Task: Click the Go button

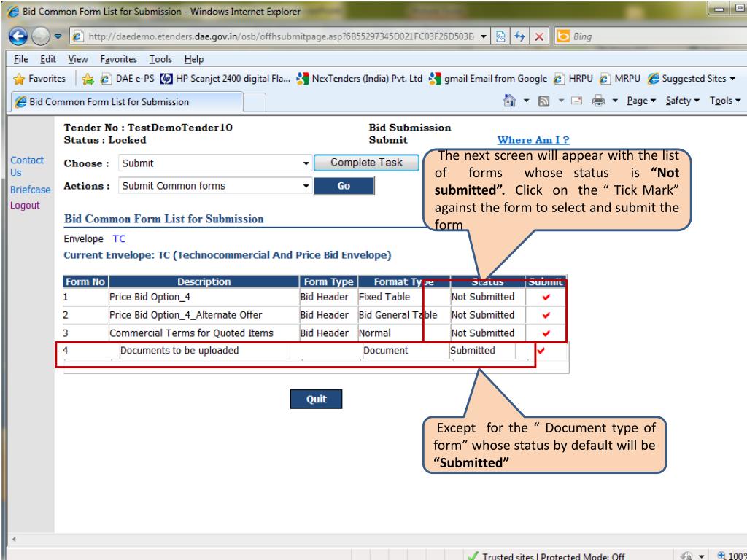Action: point(344,186)
